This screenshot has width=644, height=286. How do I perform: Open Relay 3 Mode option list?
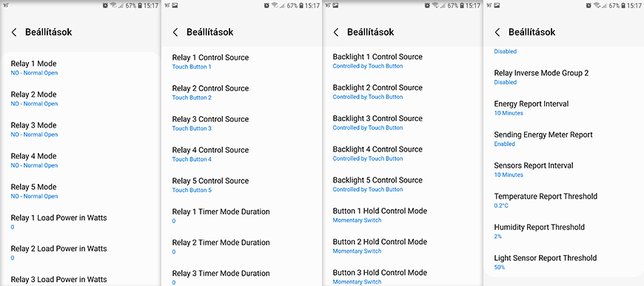[80, 129]
